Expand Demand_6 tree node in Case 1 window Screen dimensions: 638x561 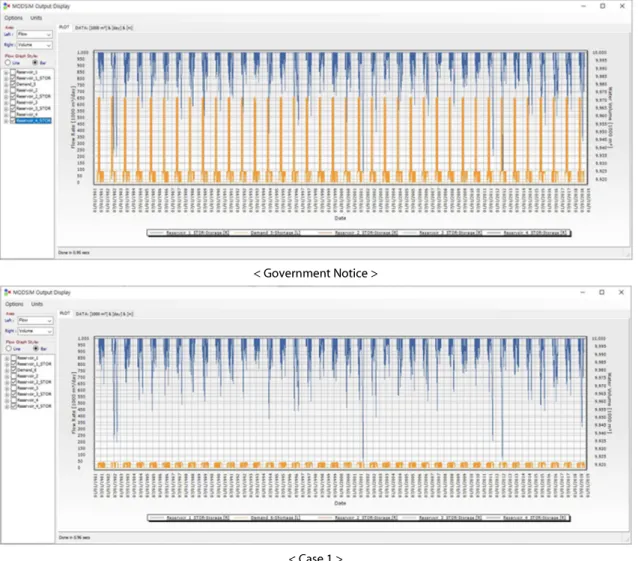pos(7,370)
